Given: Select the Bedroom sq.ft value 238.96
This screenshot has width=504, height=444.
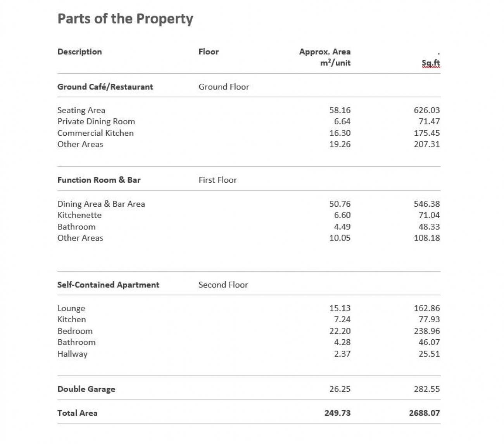Looking at the screenshot, I should [427, 331].
